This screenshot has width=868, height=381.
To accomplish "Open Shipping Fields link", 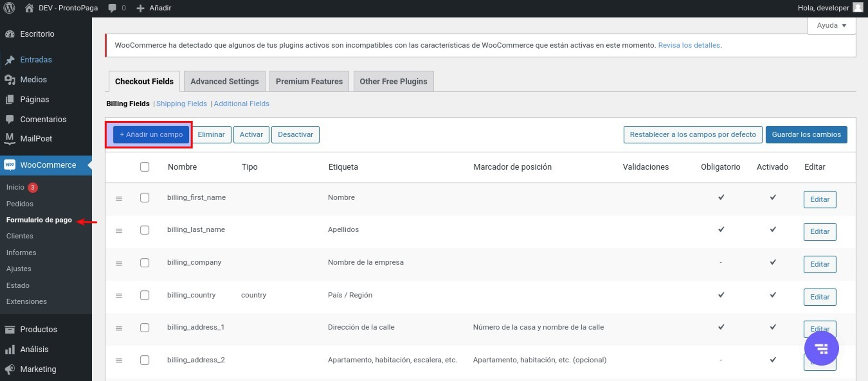I will click(x=181, y=104).
